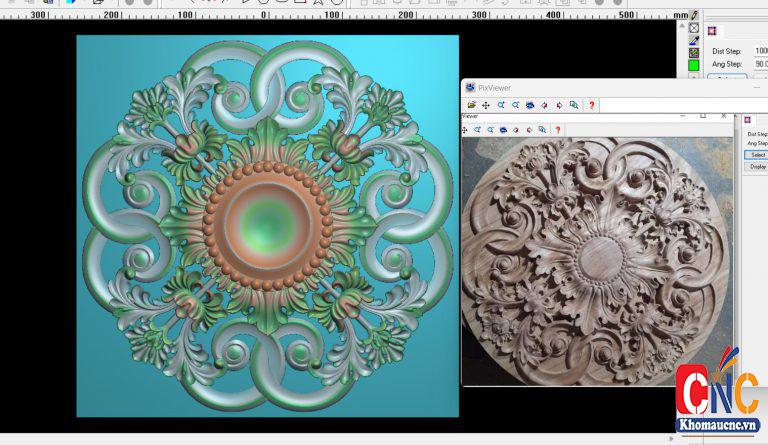Click the help icon in inner Viewer toolbar
This screenshot has height=445, width=768.
coord(557,130)
